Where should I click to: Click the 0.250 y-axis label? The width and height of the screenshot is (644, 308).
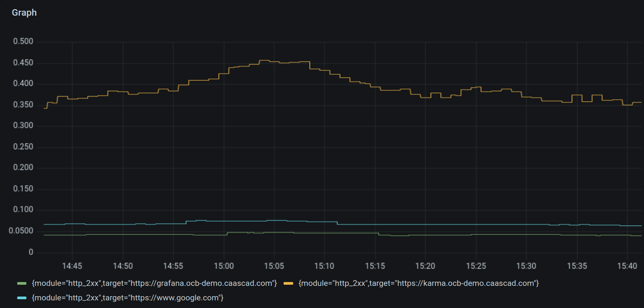coord(23,147)
